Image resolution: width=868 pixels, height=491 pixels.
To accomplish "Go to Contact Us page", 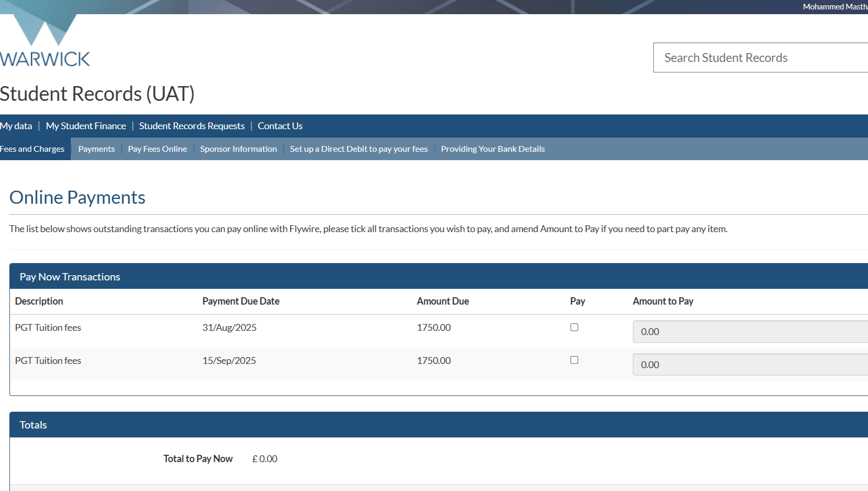I will pyautogui.click(x=280, y=126).
